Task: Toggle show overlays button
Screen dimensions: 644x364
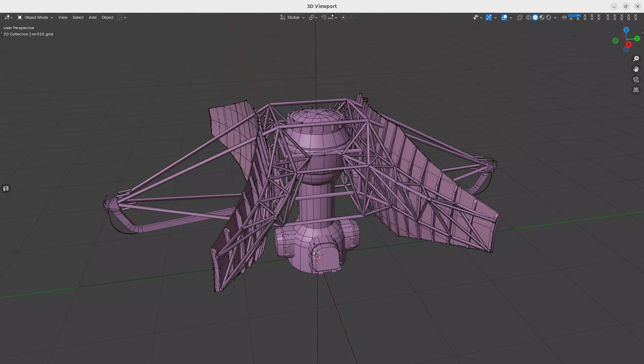Action: click(x=504, y=17)
